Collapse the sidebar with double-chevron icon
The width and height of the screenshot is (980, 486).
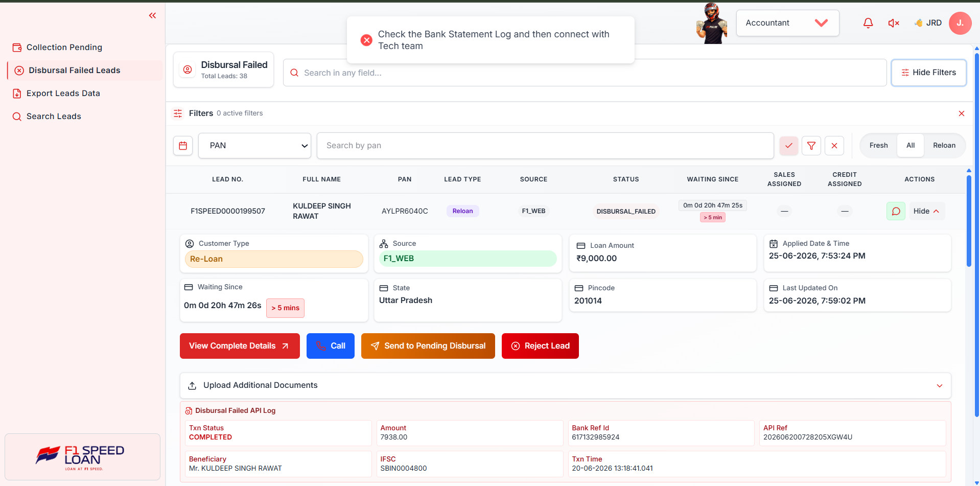[152, 16]
